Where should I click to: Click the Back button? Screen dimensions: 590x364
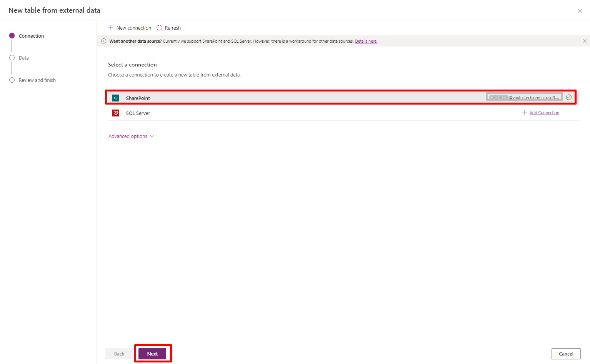(x=119, y=354)
